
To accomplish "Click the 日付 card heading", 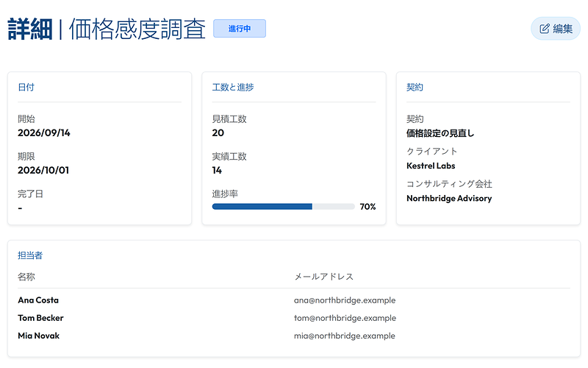I will (26, 87).
